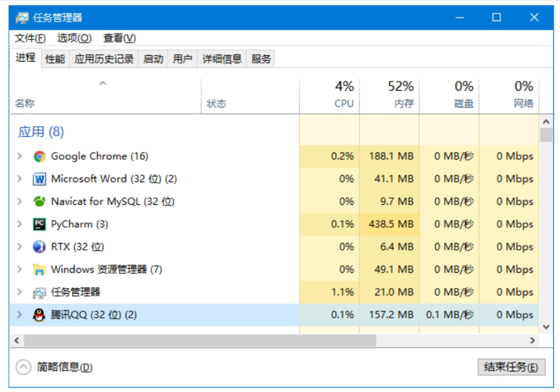Viewport: 560px width, 392px height.
Task: Click the 0.2% CPU value
Action: click(343, 156)
